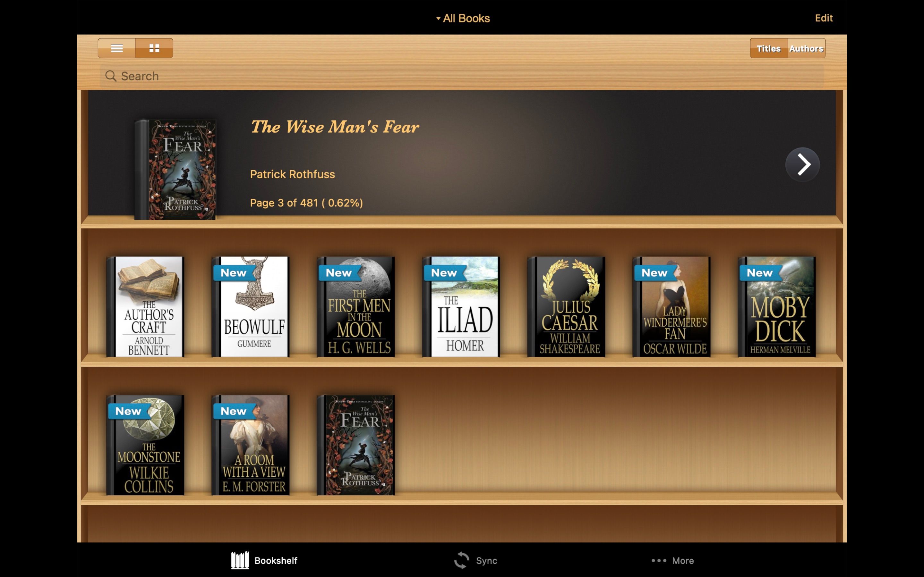
Task: Open the More options tab
Action: [x=672, y=560]
